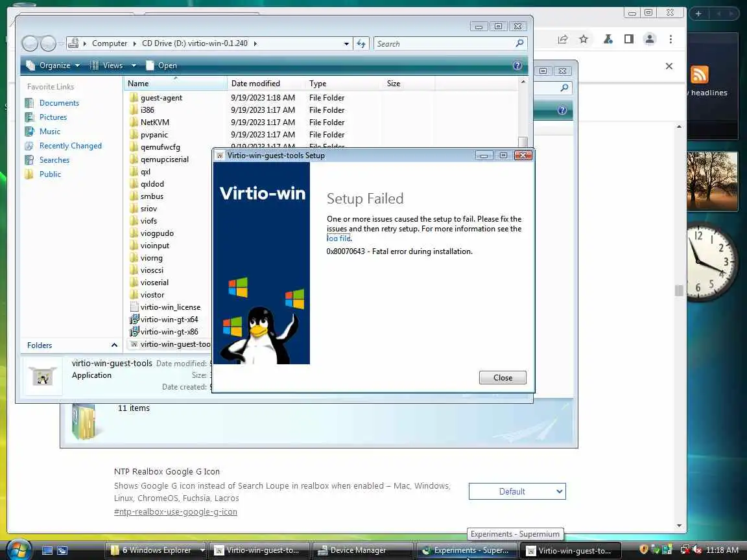Bookmark the page with the star icon
The height and width of the screenshot is (560, 747).
(583, 39)
